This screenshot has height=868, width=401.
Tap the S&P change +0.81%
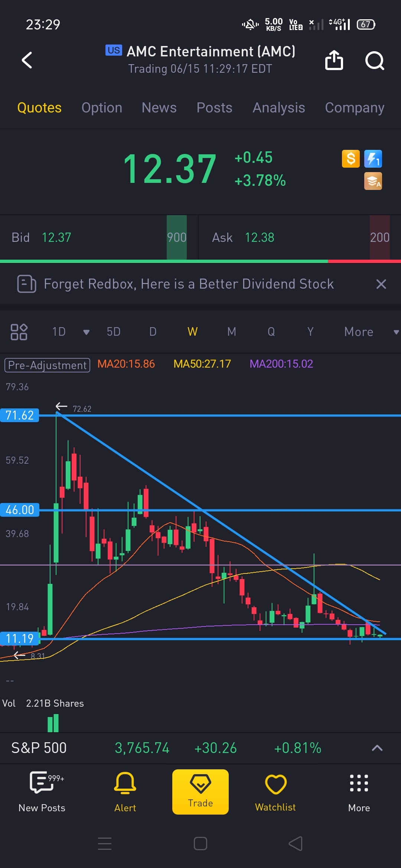[x=298, y=748]
